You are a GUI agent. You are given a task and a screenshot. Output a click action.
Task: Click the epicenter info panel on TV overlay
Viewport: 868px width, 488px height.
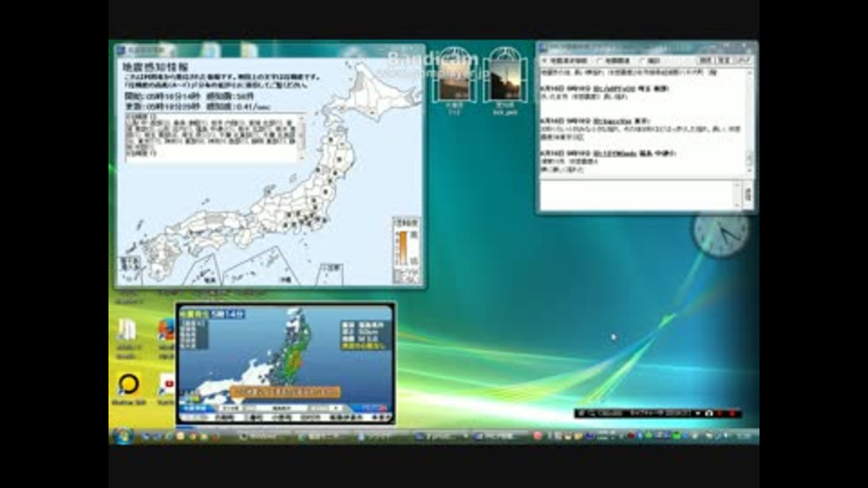coord(364,334)
